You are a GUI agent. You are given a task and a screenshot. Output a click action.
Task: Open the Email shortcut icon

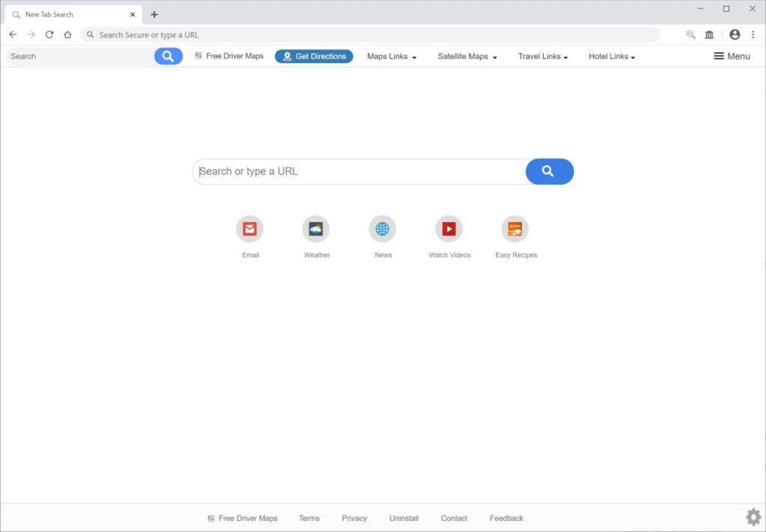[250, 229]
